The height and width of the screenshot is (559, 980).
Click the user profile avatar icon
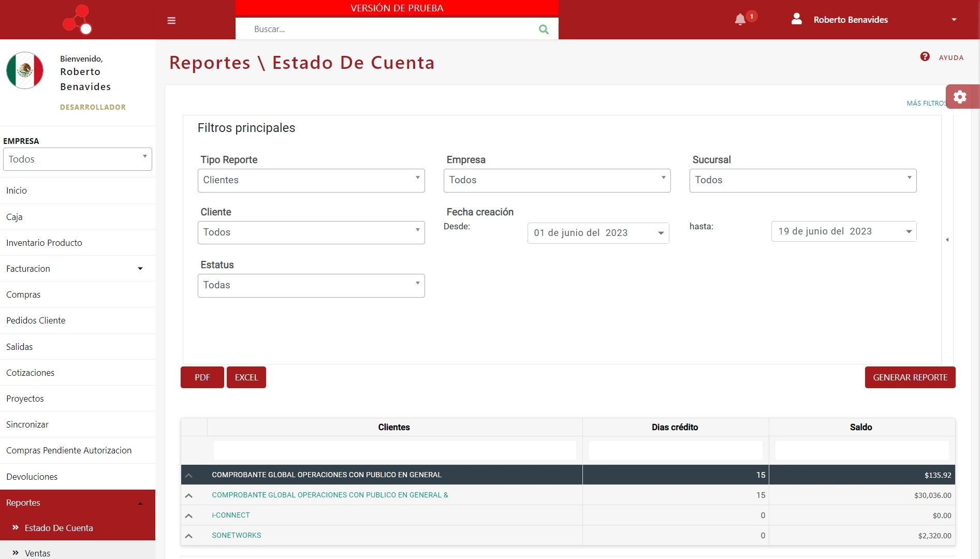point(797,19)
